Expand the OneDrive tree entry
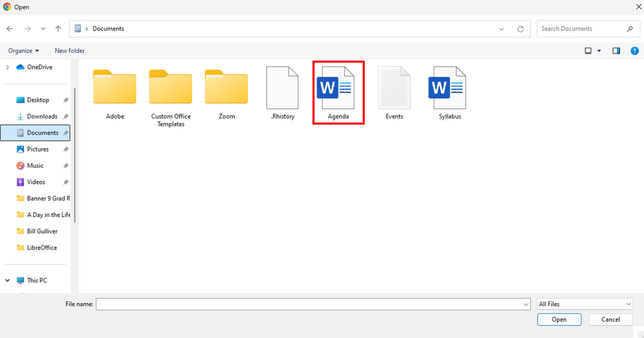644x338 pixels. pos(7,67)
